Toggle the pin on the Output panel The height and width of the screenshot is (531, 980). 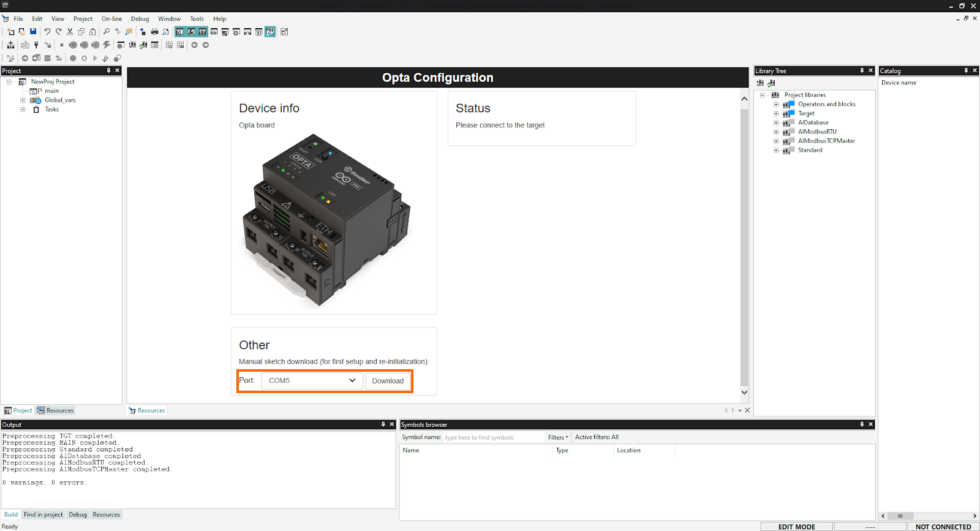[x=383, y=424]
